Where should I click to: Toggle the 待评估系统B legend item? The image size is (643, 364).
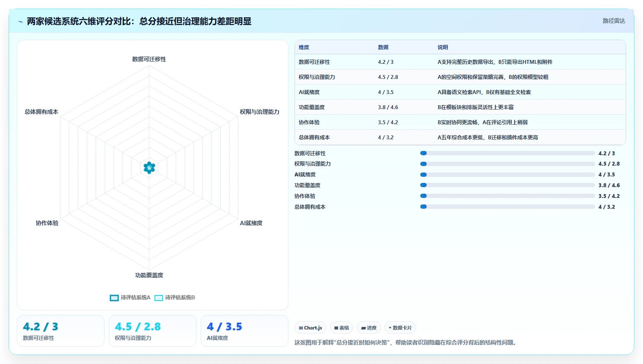tap(175, 298)
